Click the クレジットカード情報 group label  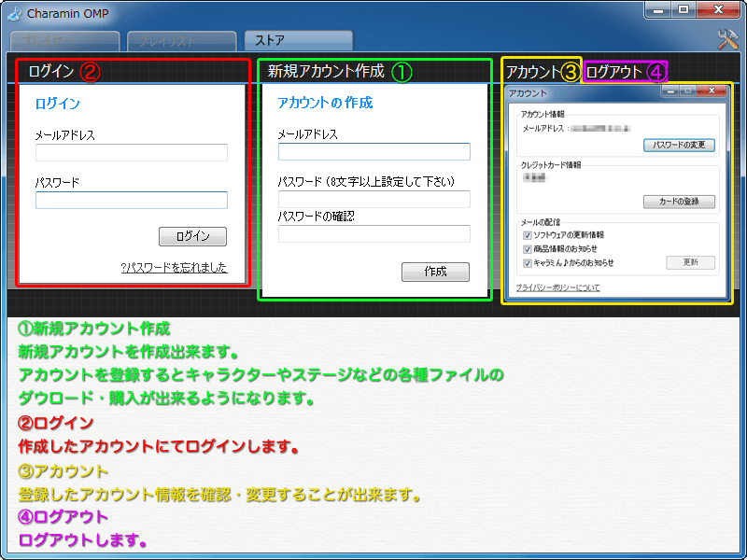click(551, 165)
